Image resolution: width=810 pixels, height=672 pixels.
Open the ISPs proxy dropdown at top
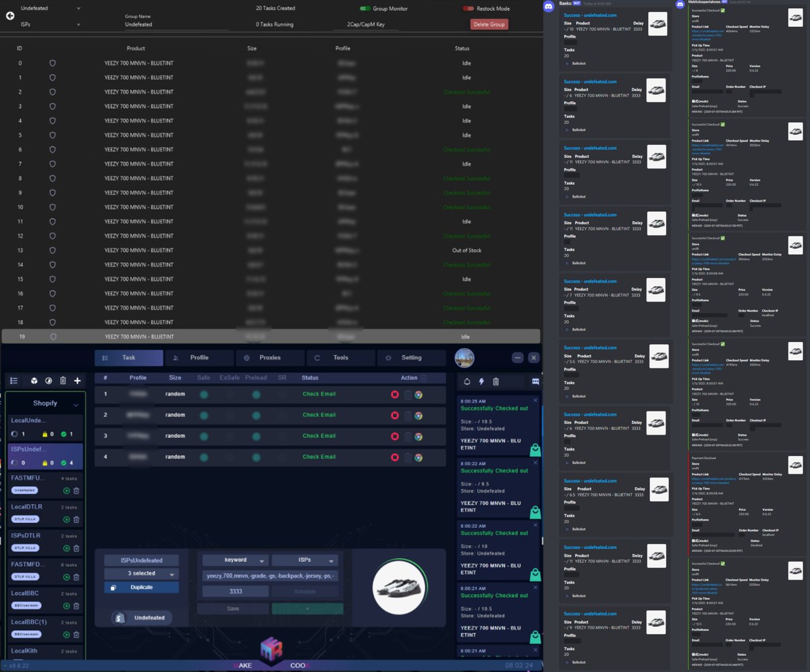50,24
